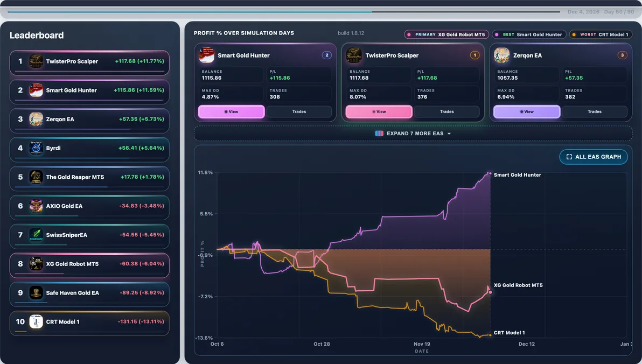Open Trades for TwisterPro Scalper card
This screenshot has height=364, width=642.
coord(446,111)
